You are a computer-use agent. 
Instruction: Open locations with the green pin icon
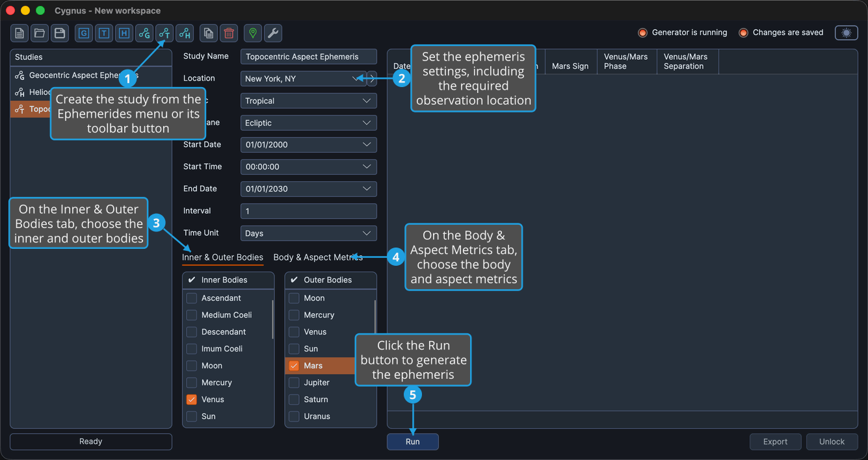coord(253,33)
